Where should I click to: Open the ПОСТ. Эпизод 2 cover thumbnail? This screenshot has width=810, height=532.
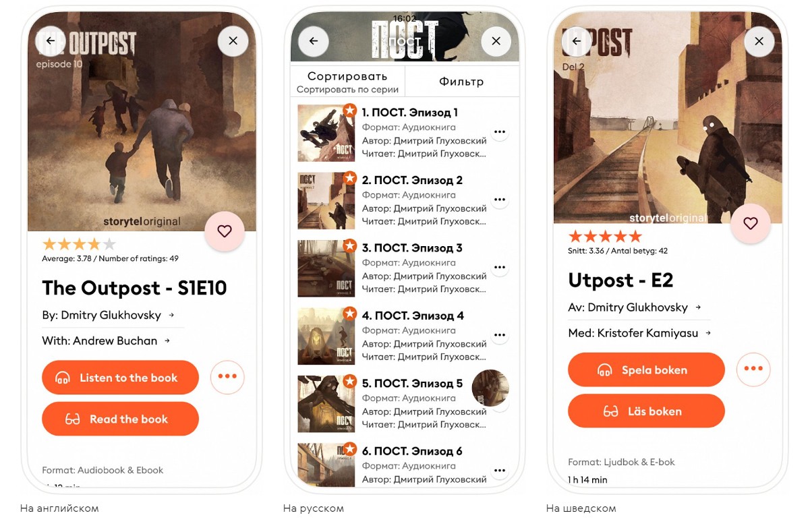(326, 201)
